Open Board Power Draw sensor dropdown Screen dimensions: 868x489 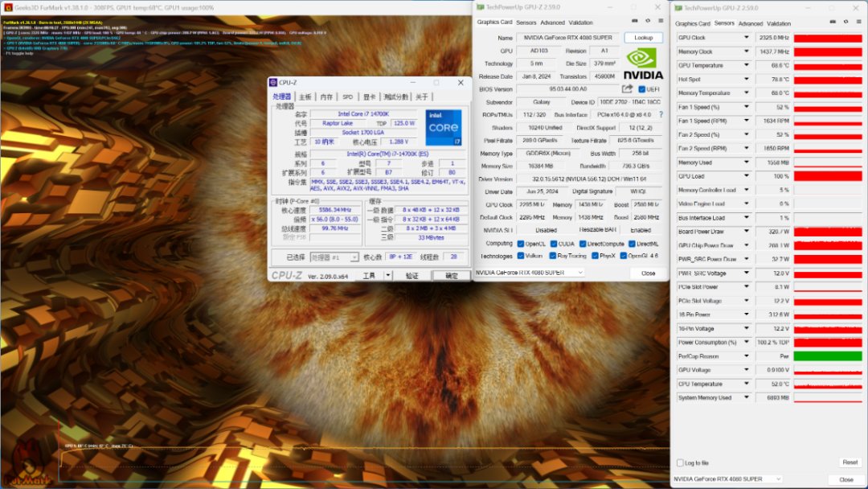pyautogui.click(x=746, y=232)
